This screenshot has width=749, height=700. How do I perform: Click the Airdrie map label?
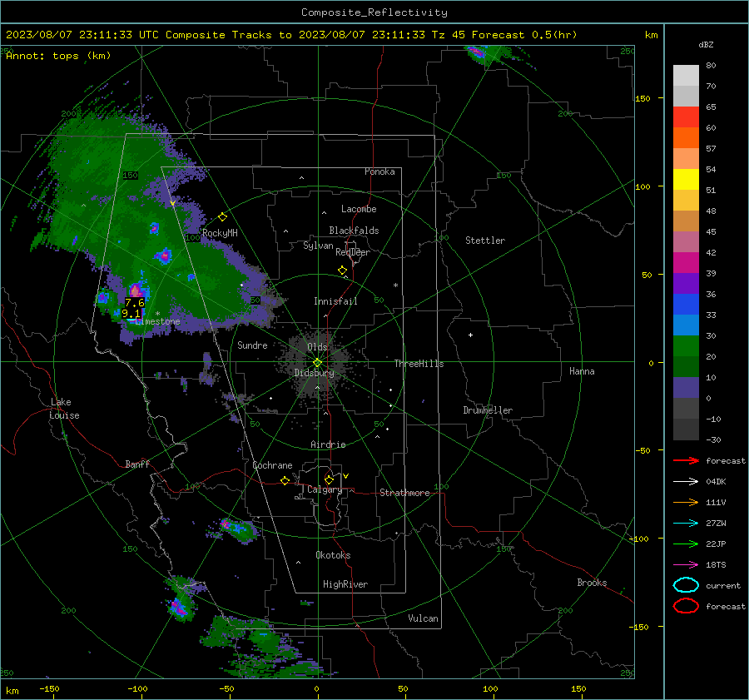[x=328, y=444]
